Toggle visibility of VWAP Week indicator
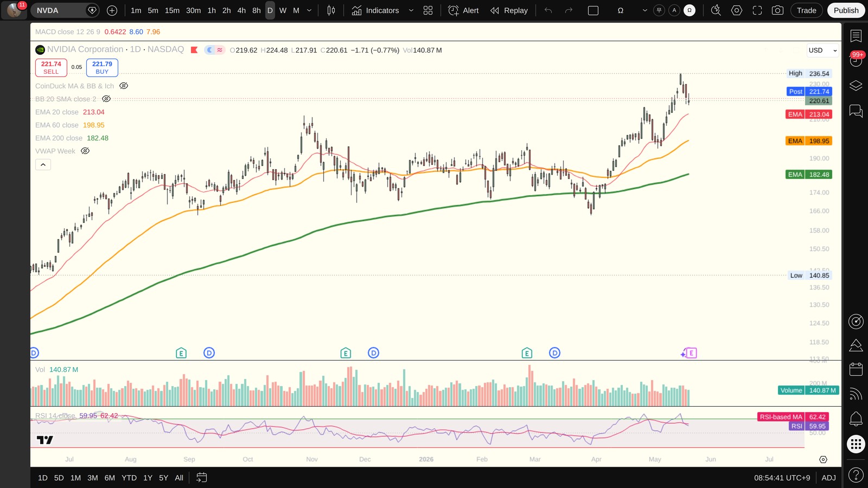868x488 pixels. 85,151
